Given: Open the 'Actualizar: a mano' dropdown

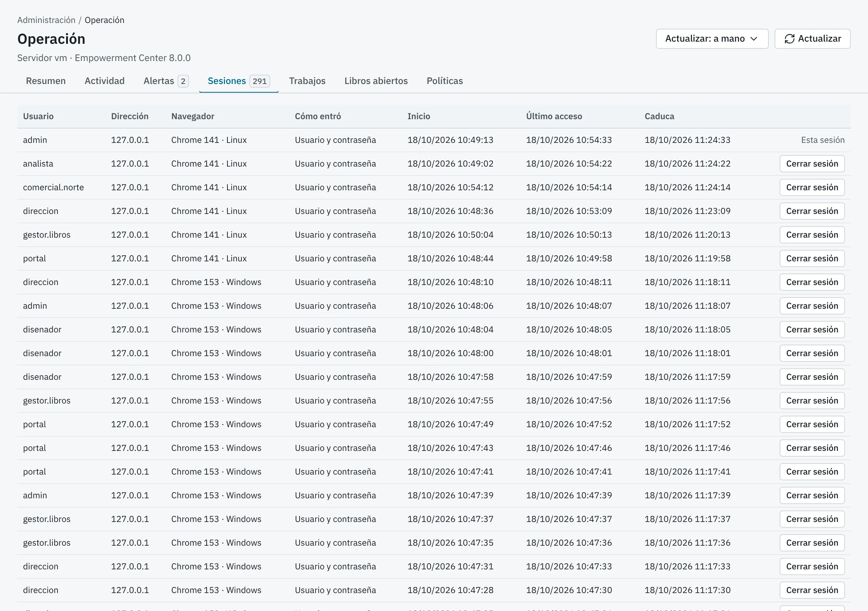Looking at the screenshot, I should (712, 39).
